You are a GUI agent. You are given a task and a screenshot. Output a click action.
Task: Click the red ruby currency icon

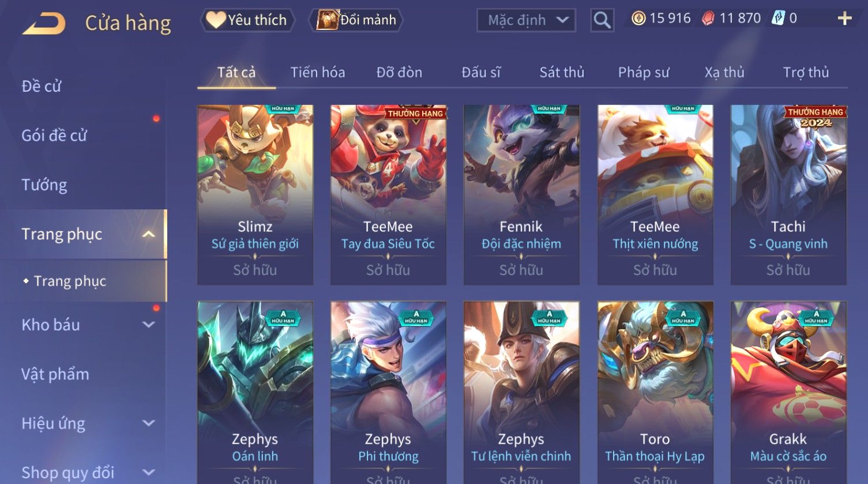pyautogui.click(x=708, y=18)
